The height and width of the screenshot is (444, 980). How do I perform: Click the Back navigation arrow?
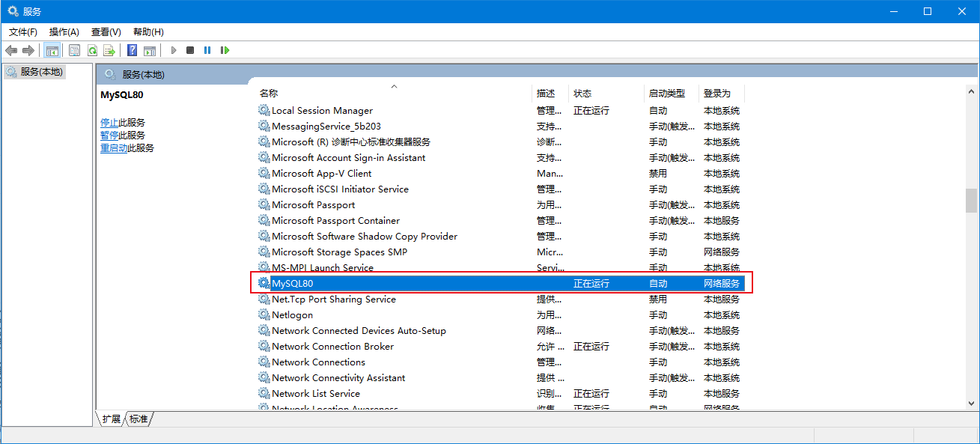(11, 50)
